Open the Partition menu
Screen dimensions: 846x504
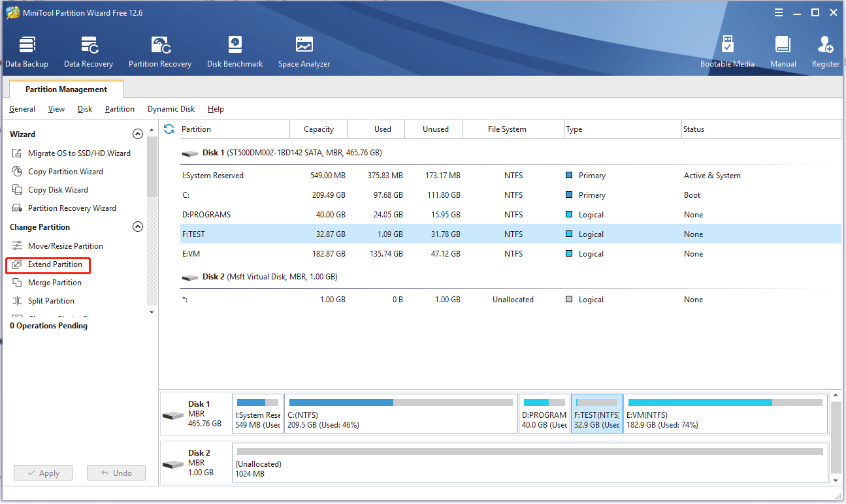tap(120, 109)
